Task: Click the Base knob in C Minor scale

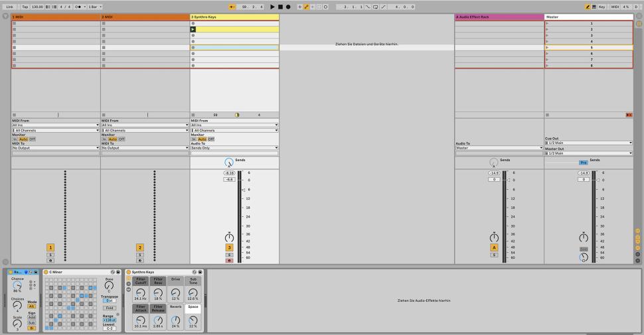Action: [109, 285]
